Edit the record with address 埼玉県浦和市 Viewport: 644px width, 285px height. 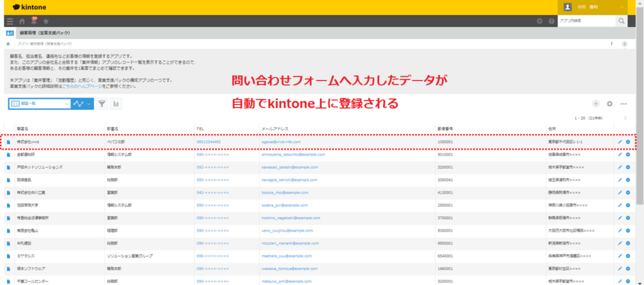(x=619, y=180)
